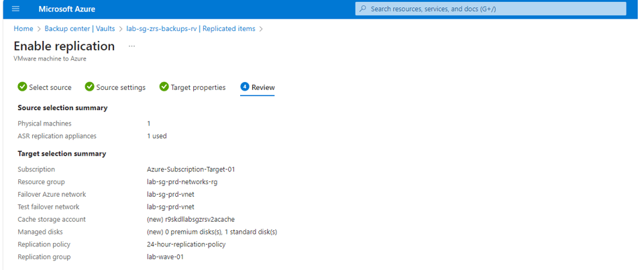Navigate to Home breadcrumb link
Screen dimensions: 644x270
(x=23, y=29)
